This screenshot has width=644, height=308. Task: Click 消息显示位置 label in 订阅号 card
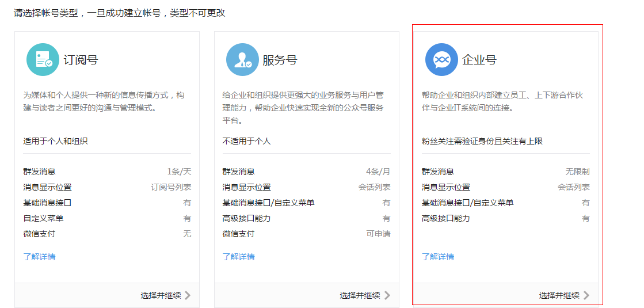click(x=48, y=187)
